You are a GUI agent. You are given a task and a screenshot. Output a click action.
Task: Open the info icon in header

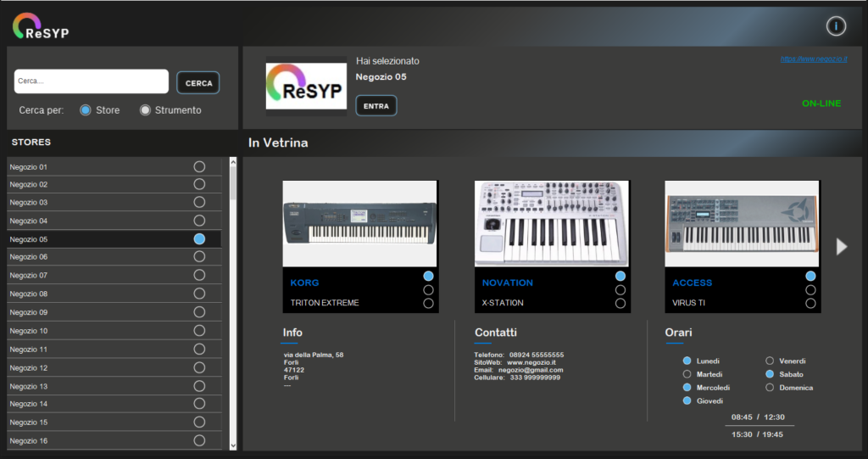click(836, 26)
